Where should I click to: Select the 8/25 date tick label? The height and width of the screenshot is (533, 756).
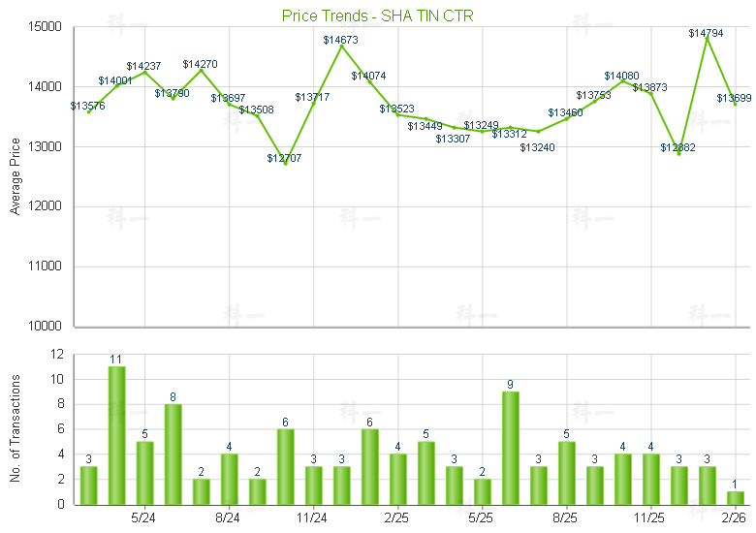566,517
